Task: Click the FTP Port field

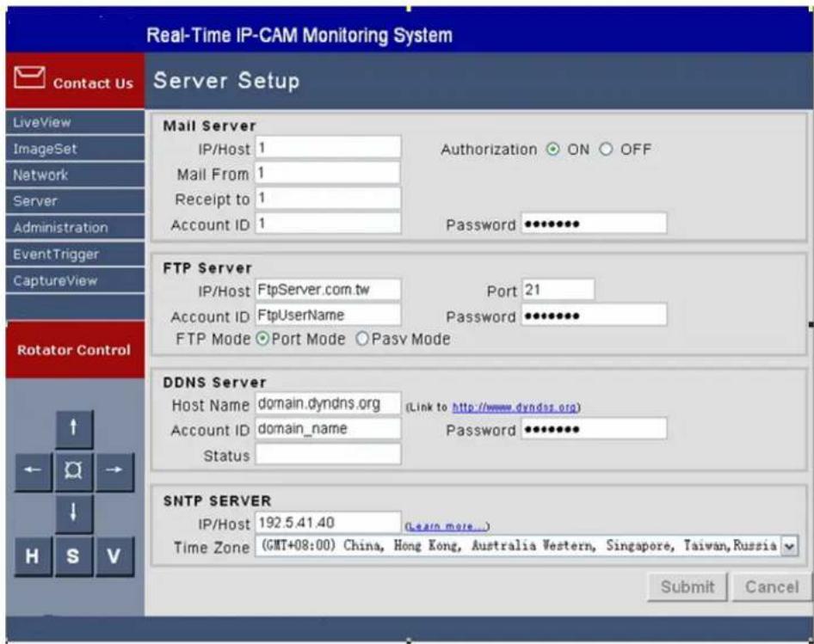Action: [558, 290]
